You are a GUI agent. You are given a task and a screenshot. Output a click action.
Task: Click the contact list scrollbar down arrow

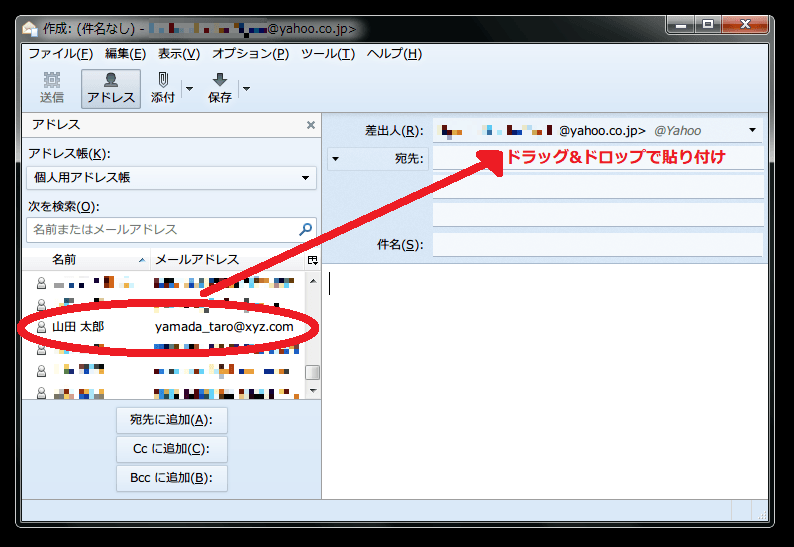pos(312,392)
